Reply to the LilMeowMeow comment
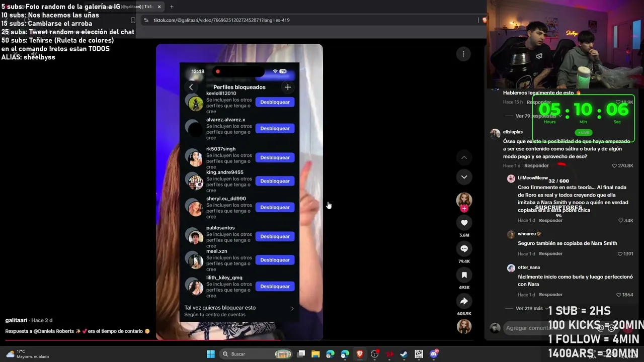This screenshot has height=362, width=644. 551,220
